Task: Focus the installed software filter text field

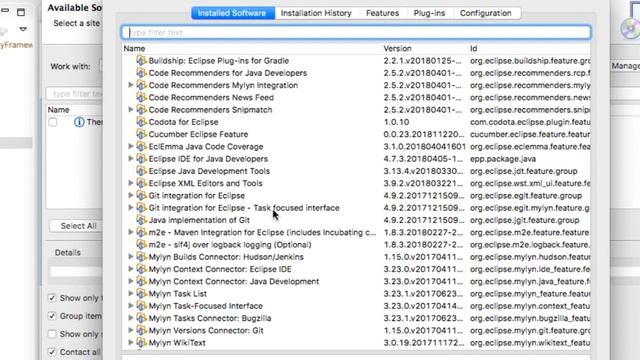Action: point(356,32)
